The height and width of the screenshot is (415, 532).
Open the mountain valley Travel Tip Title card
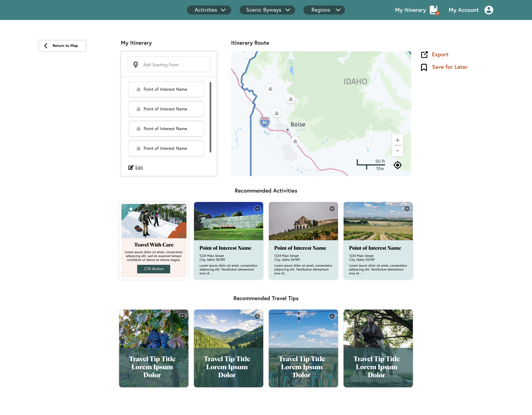pyautogui.click(x=228, y=348)
